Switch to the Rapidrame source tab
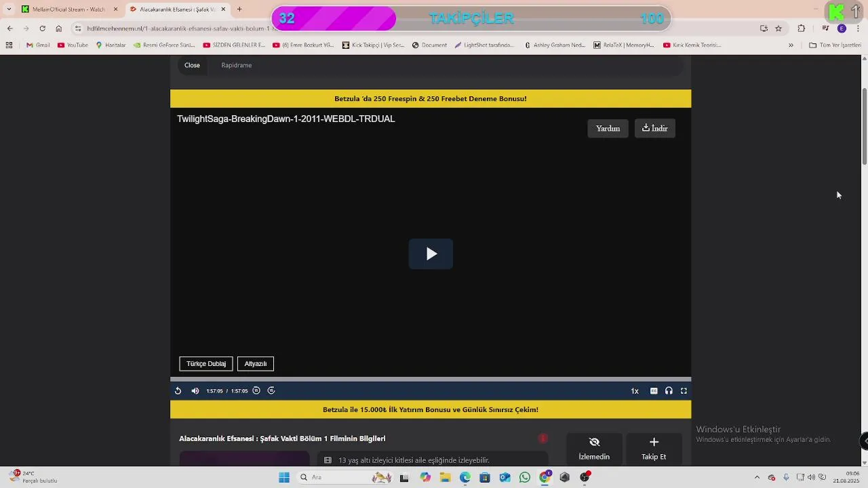This screenshot has width=868, height=488. (x=236, y=65)
